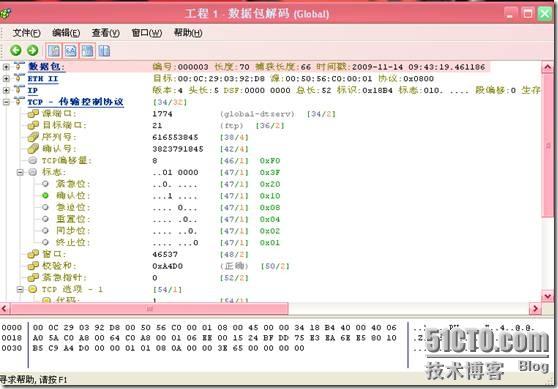The image size is (558, 389).
Task: Open the 文件(F) menu
Action: [x=27, y=33]
